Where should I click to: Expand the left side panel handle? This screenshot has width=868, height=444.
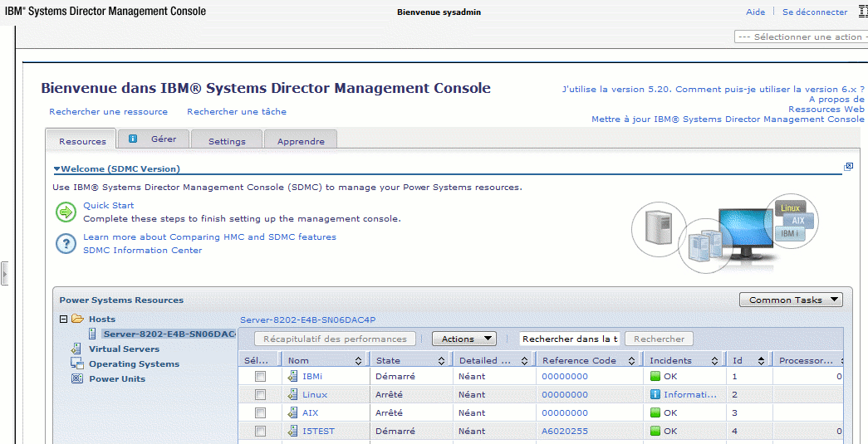click(x=4, y=273)
